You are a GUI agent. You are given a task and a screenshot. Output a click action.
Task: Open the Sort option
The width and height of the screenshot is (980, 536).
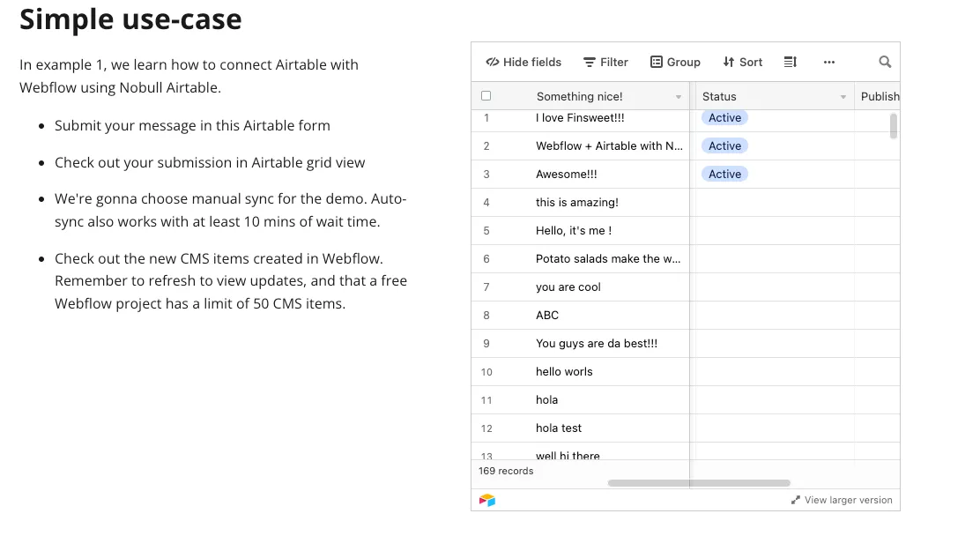pos(743,62)
